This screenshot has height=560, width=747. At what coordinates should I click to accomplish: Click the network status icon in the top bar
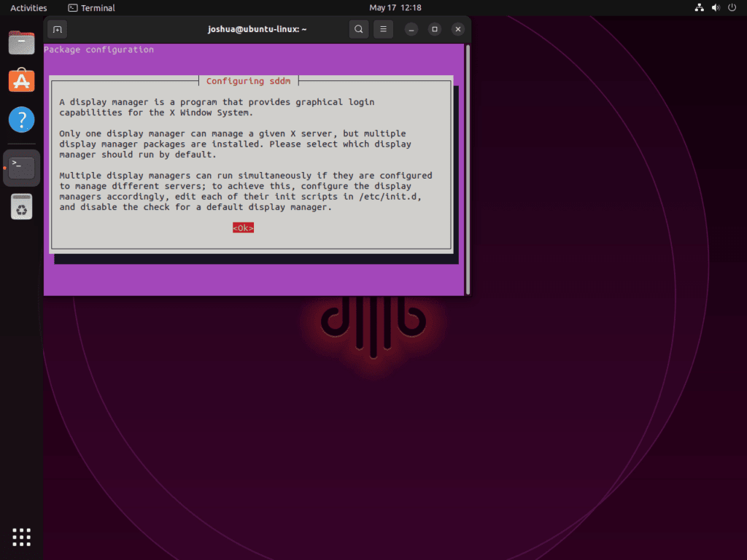pyautogui.click(x=699, y=7)
